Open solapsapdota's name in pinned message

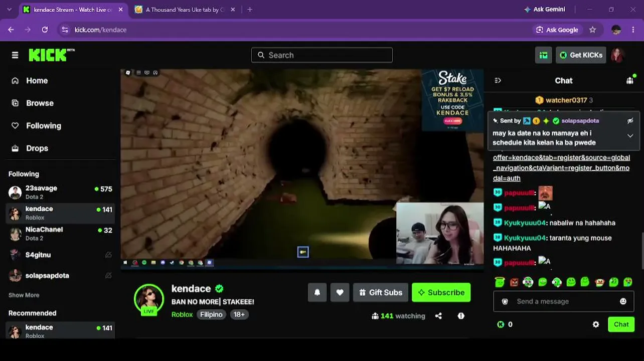pyautogui.click(x=580, y=121)
